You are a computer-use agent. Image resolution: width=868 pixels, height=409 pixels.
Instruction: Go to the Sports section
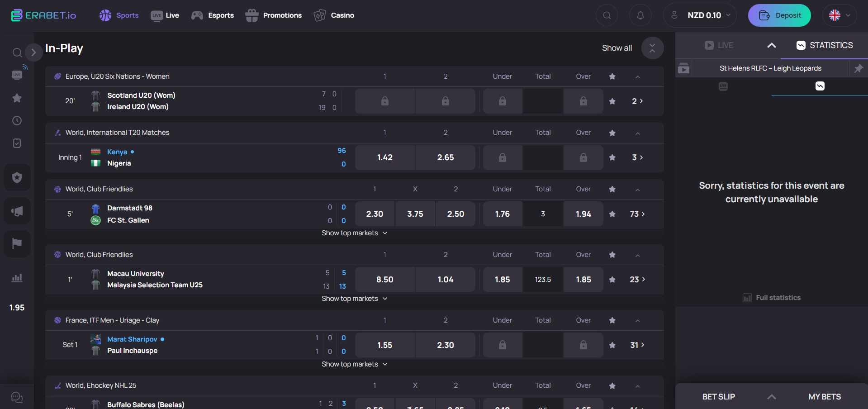point(119,15)
